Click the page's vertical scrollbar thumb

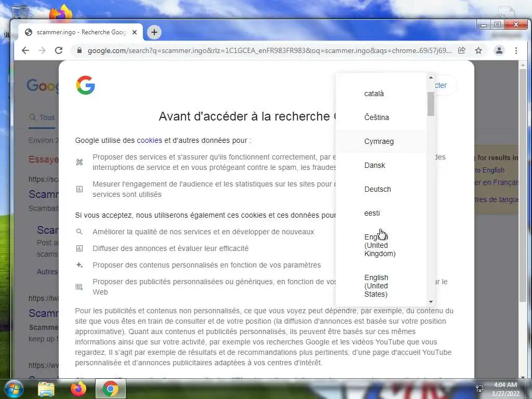point(523,185)
